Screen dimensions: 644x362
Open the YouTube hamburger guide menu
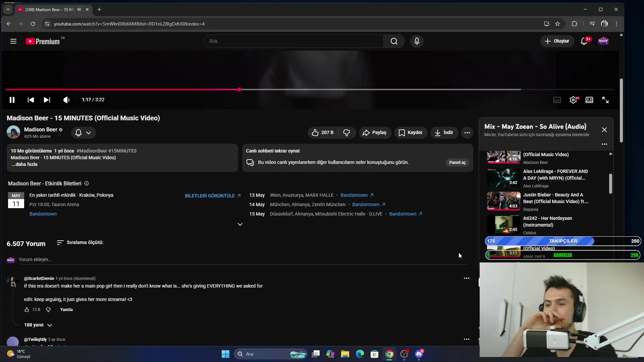coord(14,41)
